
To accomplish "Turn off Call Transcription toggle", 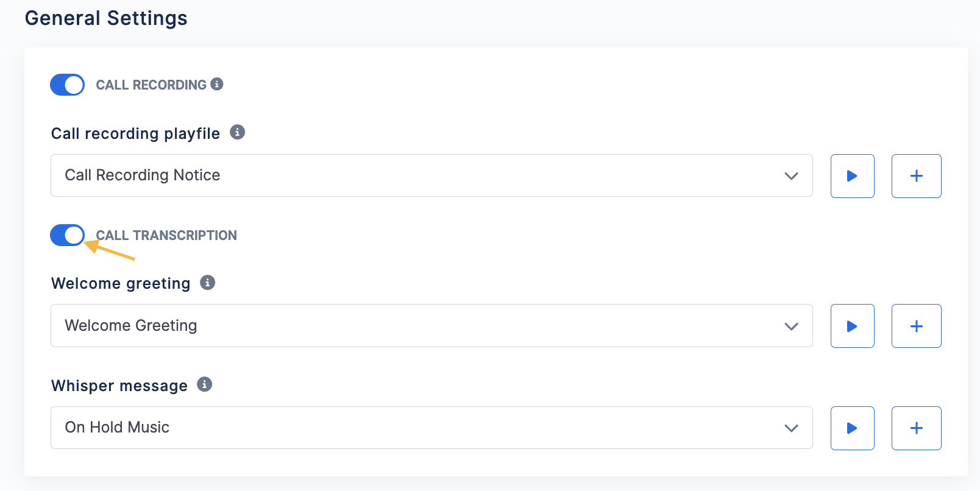I will point(67,235).
